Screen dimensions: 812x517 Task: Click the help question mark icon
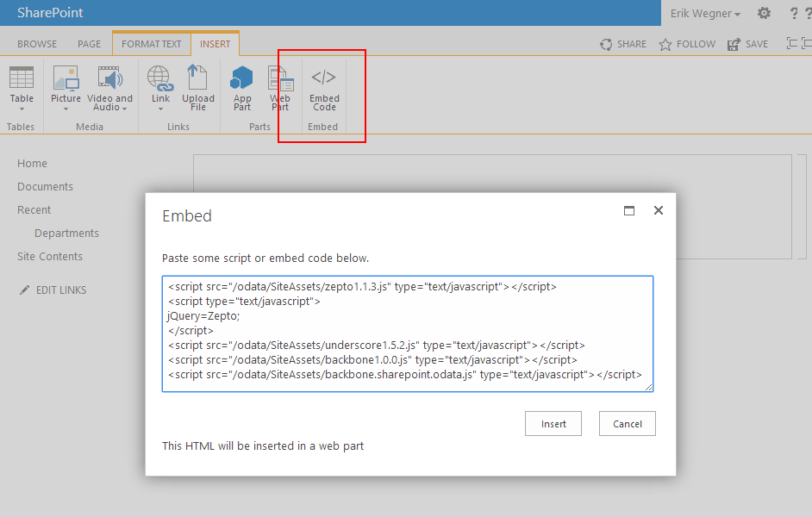[794, 13]
